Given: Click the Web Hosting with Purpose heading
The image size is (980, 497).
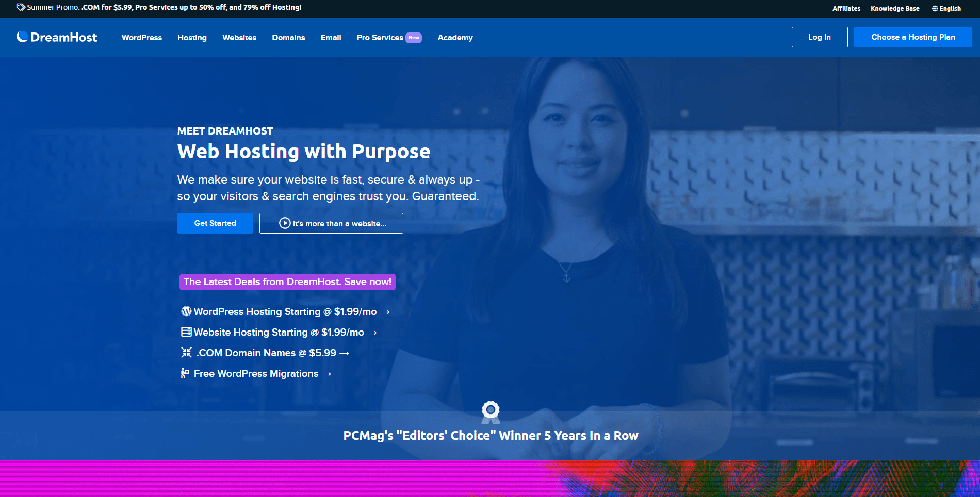Looking at the screenshot, I should 304,152.
